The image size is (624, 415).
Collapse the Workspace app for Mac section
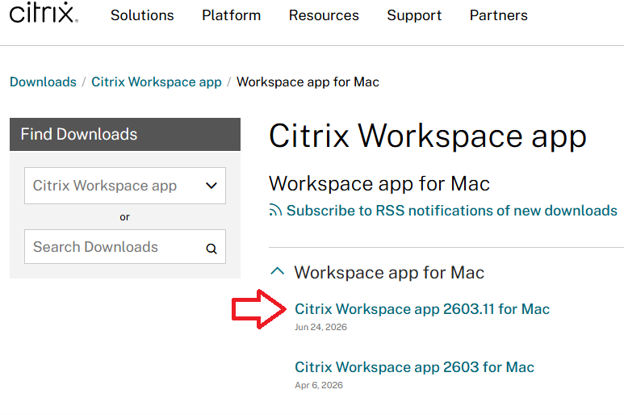(277, 271)
